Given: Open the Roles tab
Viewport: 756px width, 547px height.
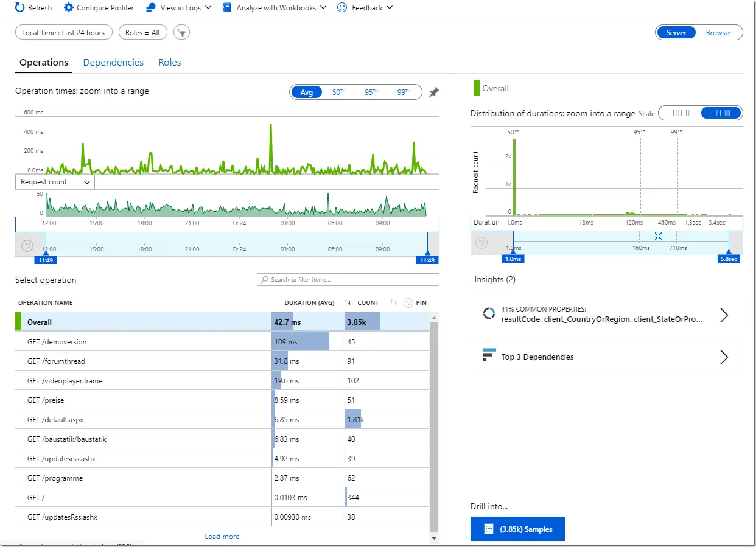Looking at the screenshot, I should 170,63.
